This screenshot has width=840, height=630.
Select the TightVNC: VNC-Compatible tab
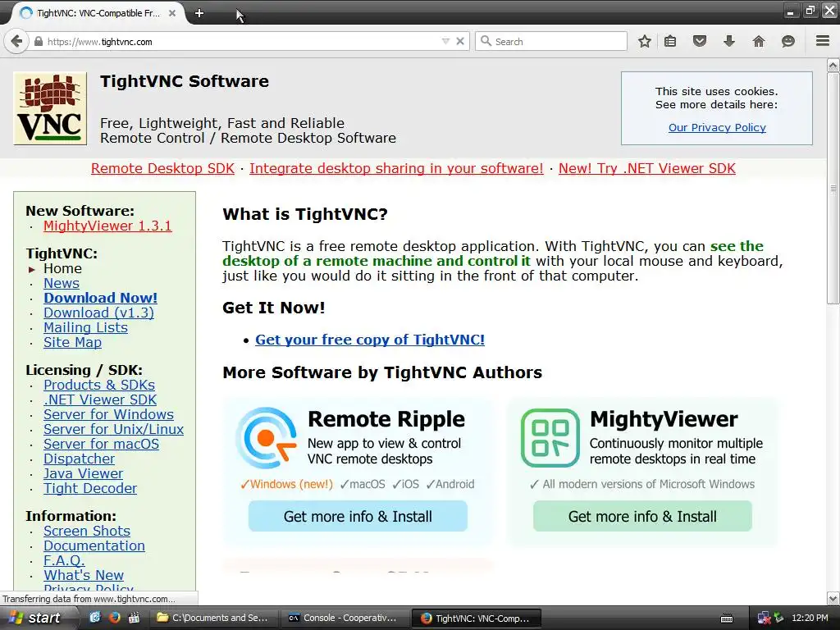(98, 13)
